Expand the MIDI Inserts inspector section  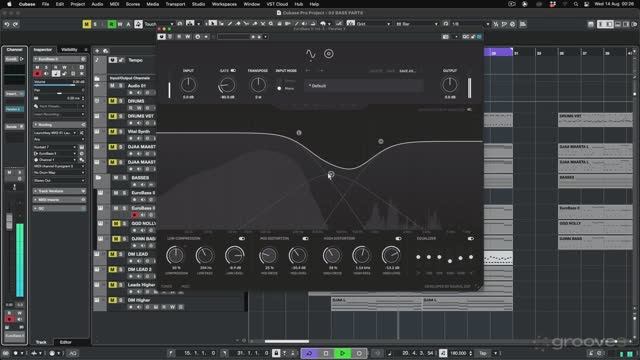pos(60,200)
